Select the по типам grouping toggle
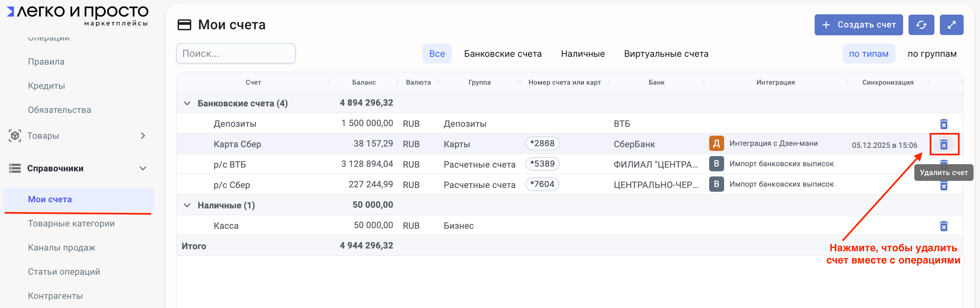Viewport: 980px width, 308px height. (868, 54)
